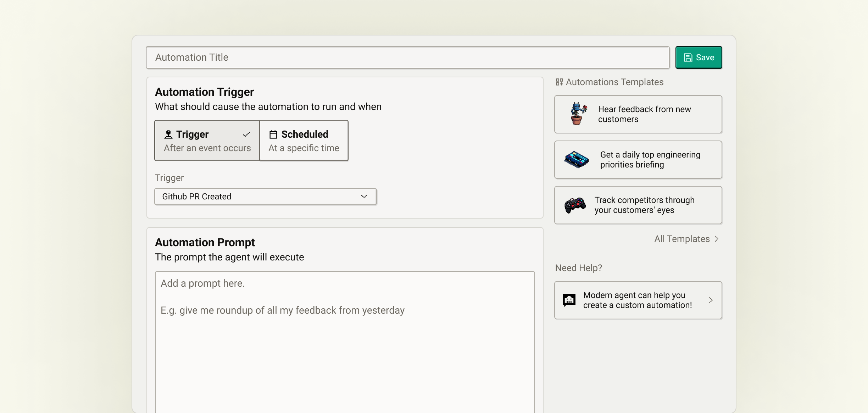Click the Save button
This screenshot has height=413, width=868.
pos(699,57)
